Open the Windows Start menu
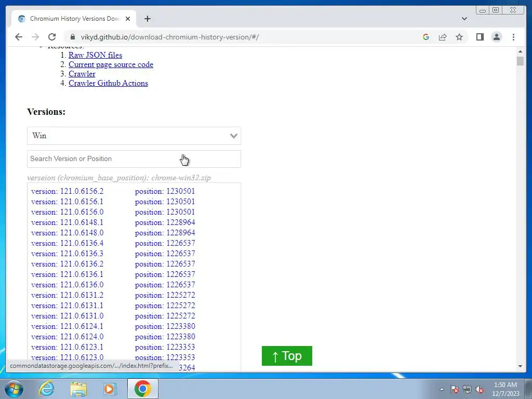The width and height of the screenshot is (532, 399). (14, 389)
